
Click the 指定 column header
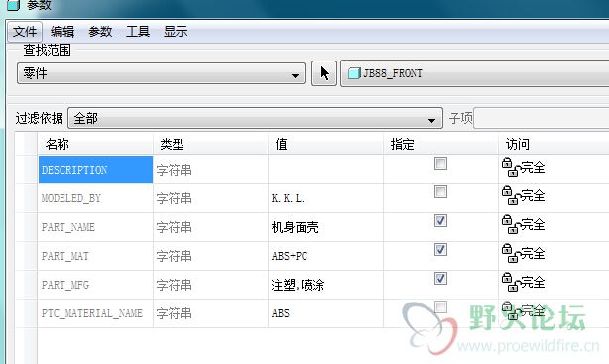click(x=440, y=144)
